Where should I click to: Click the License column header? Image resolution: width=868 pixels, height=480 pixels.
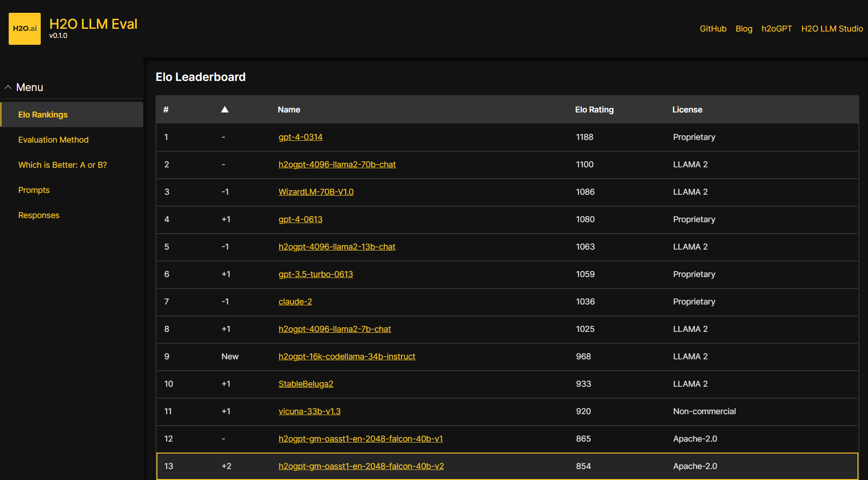(687, 110)
